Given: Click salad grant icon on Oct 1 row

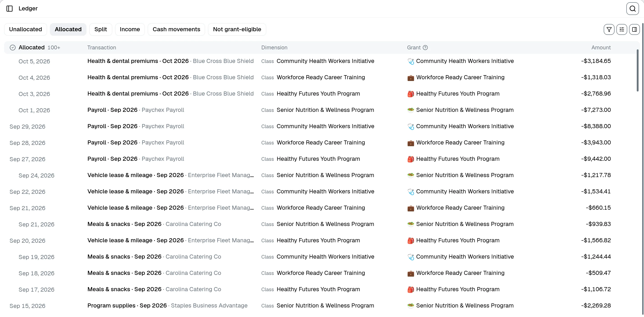Looking at the screenshot, I should click(x=411, y=110).
